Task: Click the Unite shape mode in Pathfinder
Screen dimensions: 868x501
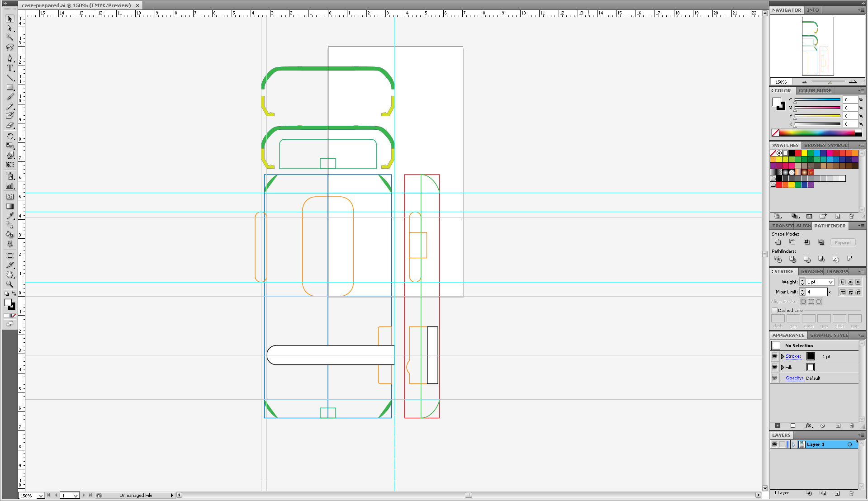Action: click(x=778, y=241)
